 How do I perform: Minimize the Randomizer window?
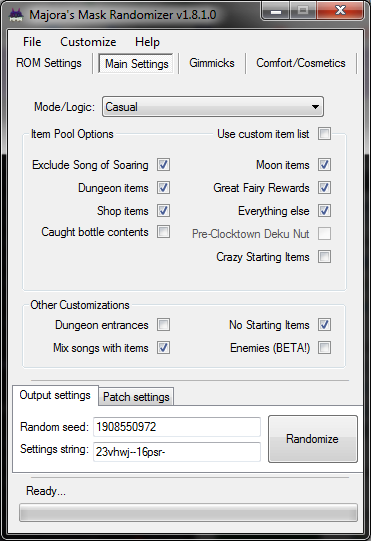[x=276, y=11]
